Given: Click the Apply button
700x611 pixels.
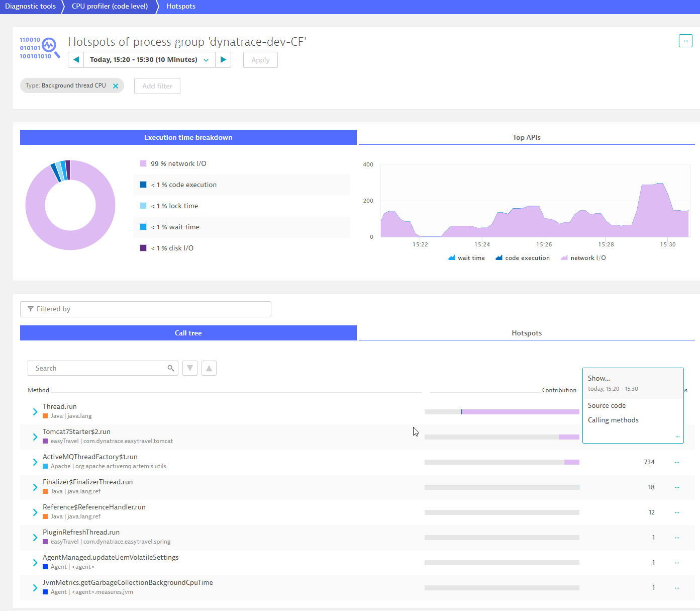Looking at the screenshot, I should (x=260, y=60).
